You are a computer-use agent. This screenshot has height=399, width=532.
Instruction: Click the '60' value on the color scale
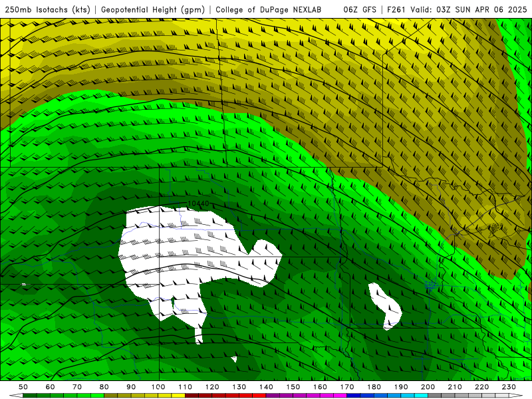tap(51, 387)
